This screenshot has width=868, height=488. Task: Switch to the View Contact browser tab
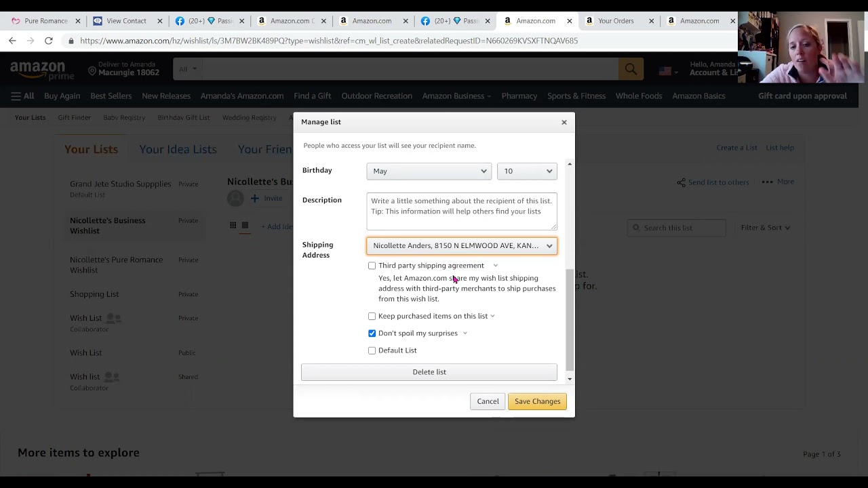pos(126,21)
